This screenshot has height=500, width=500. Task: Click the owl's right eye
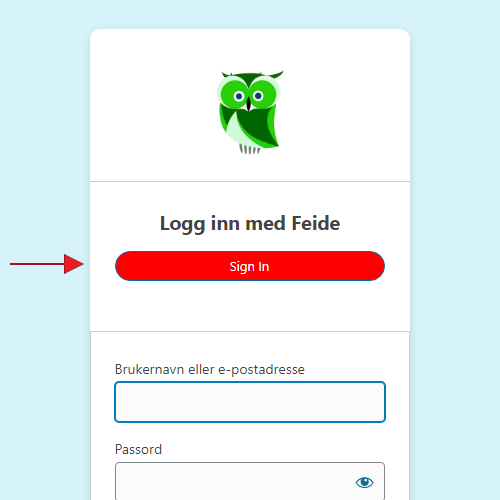[258, 96]
